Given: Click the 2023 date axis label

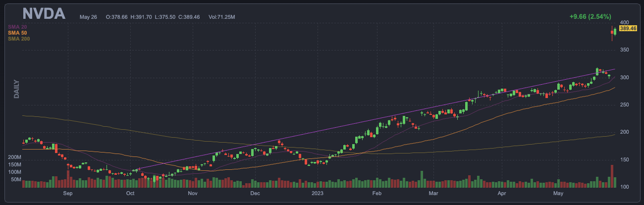Looking at the screenshot, I should pos(318,194).
